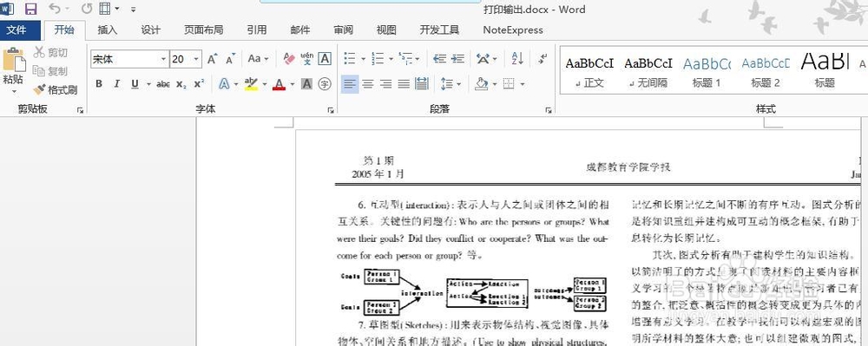Toggle superscript formatting

pos(200,84)
